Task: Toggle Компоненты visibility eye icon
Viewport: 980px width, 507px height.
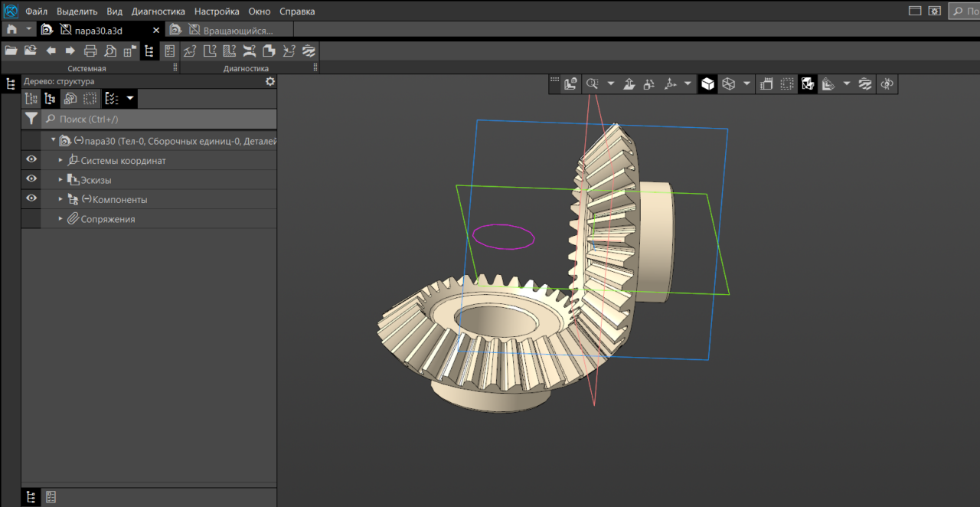Action: click(31, 198)
